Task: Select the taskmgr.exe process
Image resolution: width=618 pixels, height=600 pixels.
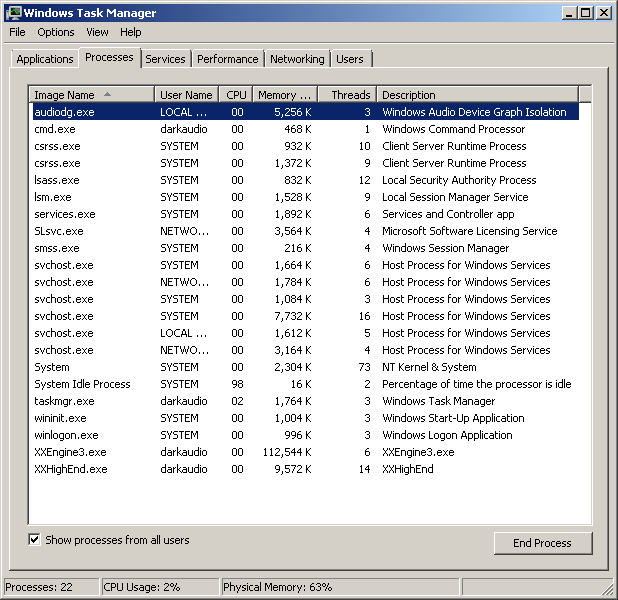Action: tap(304, 401)
